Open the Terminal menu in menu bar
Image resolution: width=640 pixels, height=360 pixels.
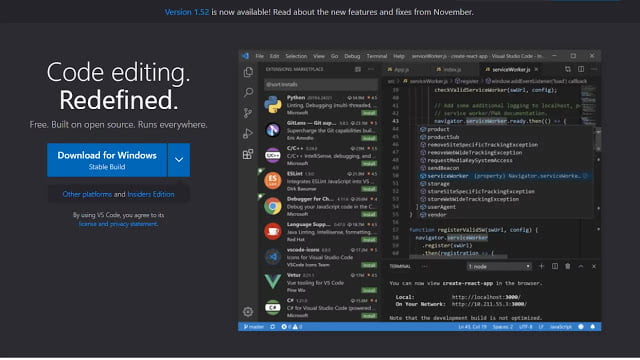[376, 56]
